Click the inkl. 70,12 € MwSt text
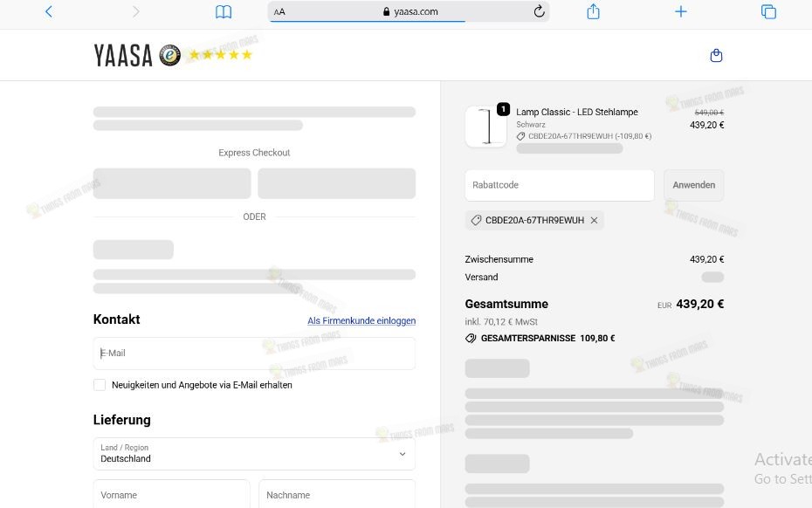The width and height of the screenshot is (812, 508). pyautogui.click(x=501, y=321)
